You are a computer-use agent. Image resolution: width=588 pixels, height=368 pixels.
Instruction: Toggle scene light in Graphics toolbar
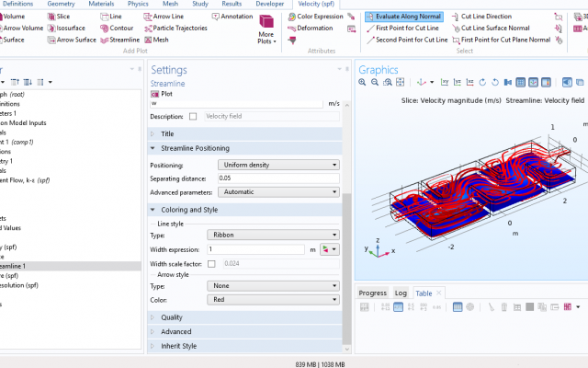[x=567, y=82]
